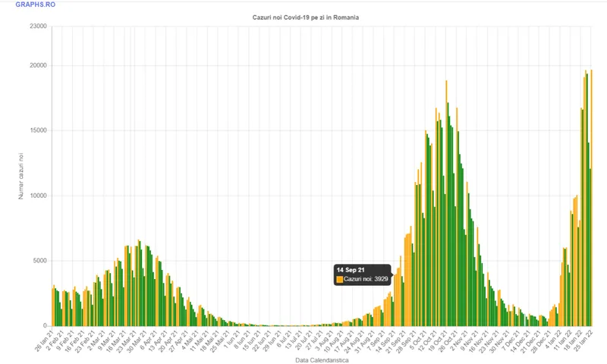Click the x-axis label '5 Oct 21'

click(x=419, y=339)
